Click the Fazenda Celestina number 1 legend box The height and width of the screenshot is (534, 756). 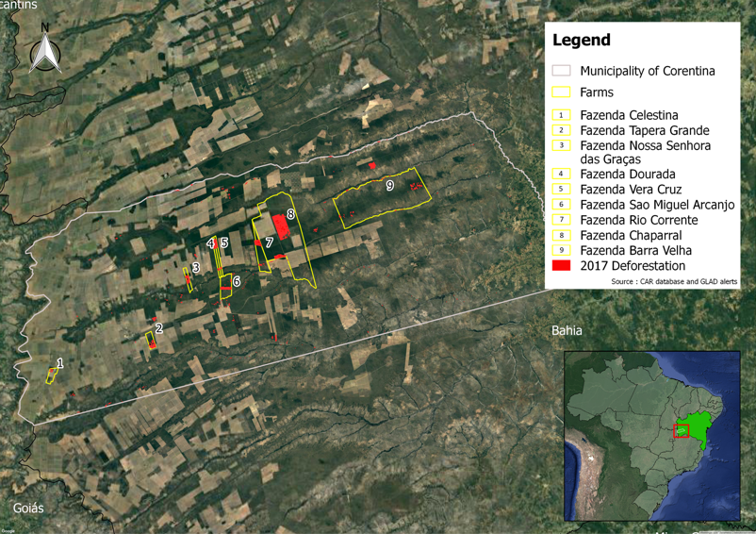561,115
